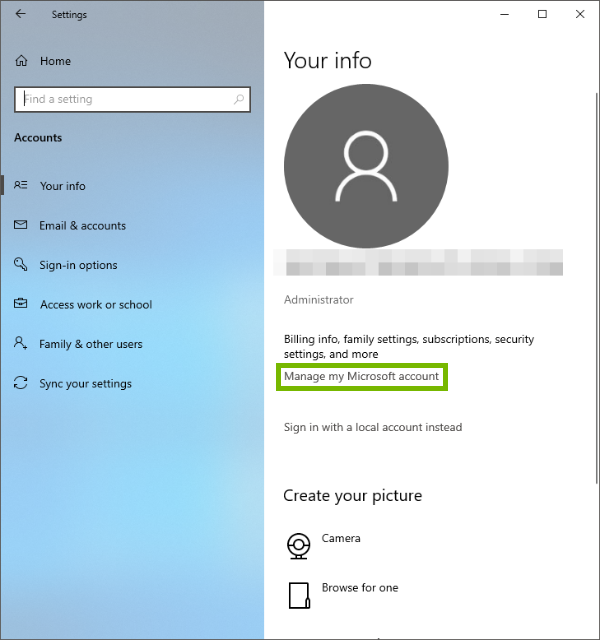This screenshot has height=640, width=600.
Task: Click Manage my Microsoft account link
Action: [361, 376]
